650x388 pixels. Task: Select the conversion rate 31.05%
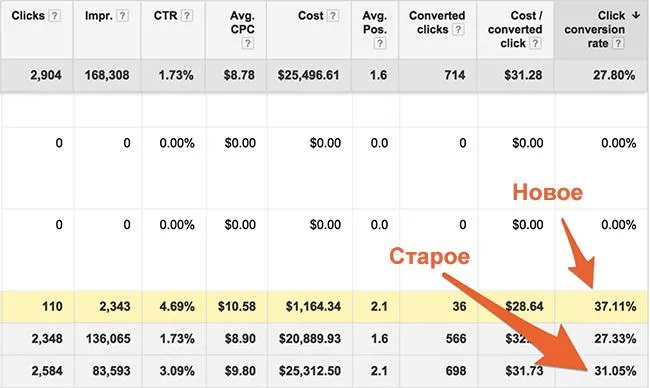615,371
